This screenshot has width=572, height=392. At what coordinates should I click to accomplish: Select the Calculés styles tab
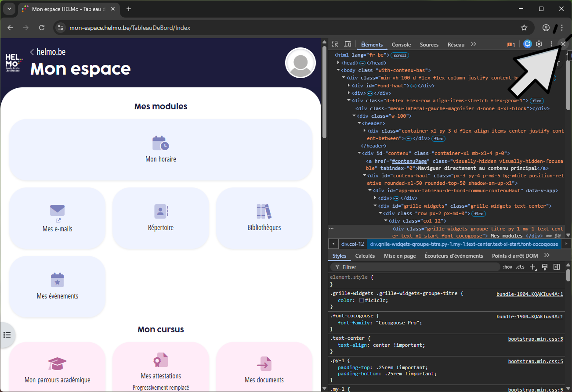pos(365,256)
